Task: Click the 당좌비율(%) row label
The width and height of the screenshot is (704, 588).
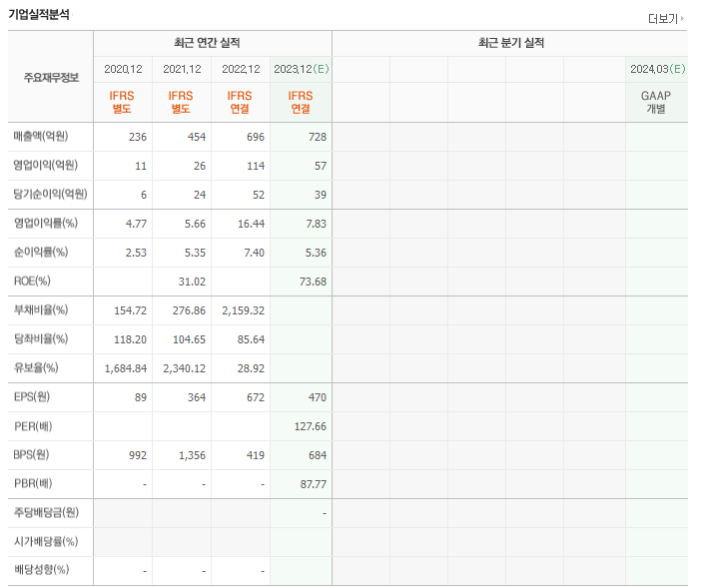Action: (41, 338)
